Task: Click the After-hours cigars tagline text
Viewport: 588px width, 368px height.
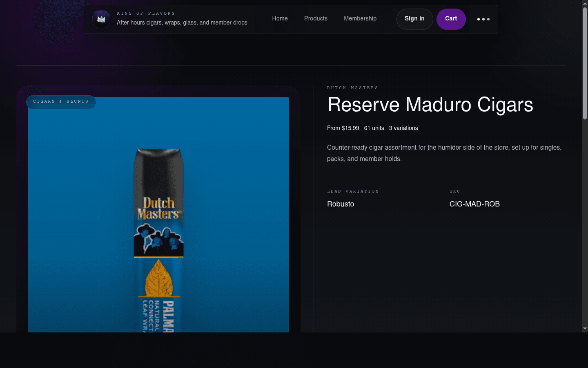Action: point(182,22)
